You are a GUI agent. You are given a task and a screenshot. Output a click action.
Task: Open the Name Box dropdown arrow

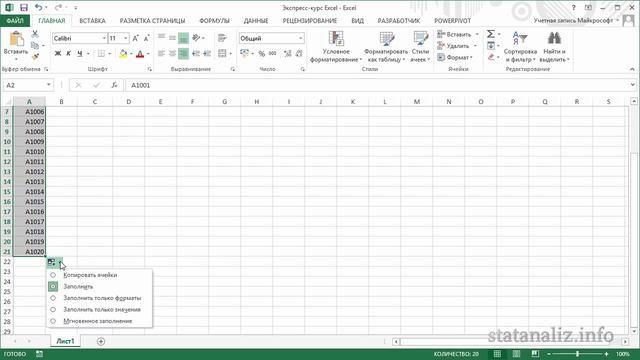[x=49, y=85]
